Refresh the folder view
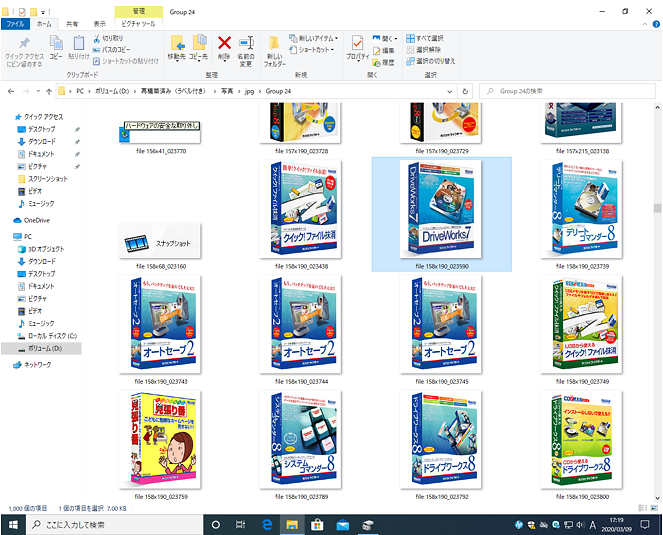Viewport: 663px width, 535px height. (x=465, y=91)
